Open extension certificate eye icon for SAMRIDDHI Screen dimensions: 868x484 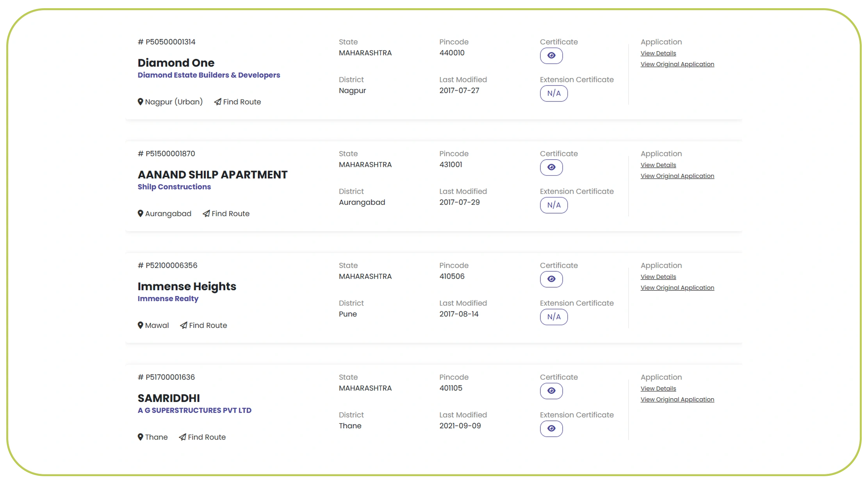tap(551, 429)
